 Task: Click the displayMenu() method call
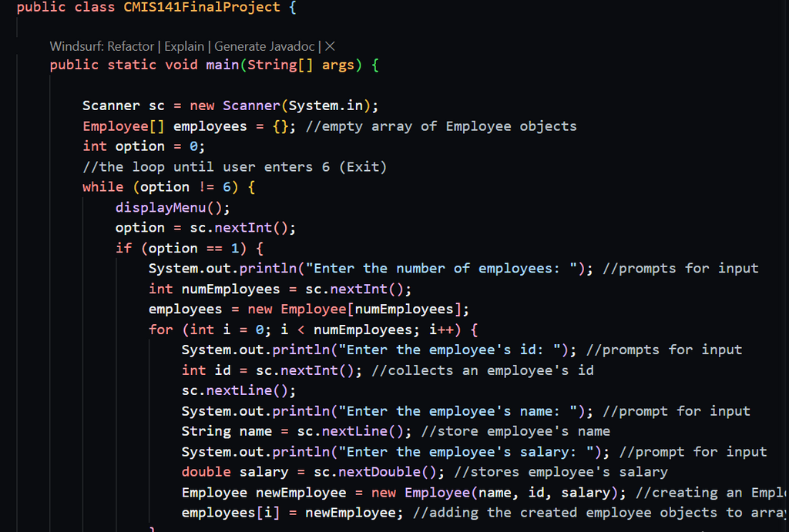(173, 207)
